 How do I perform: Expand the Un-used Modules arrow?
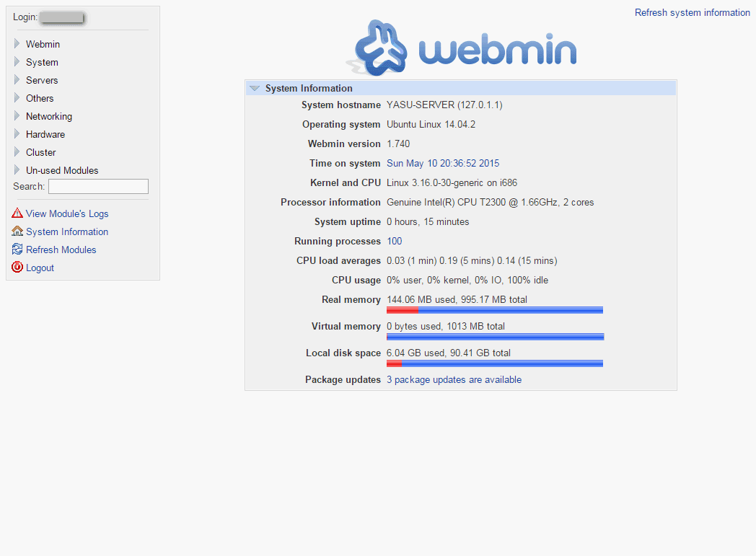click(17, 169)
